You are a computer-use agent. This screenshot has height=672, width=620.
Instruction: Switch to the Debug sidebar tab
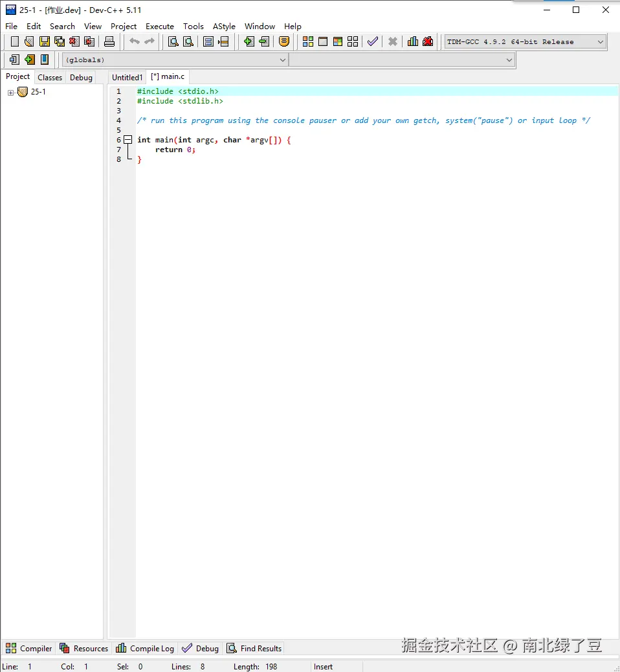pos(81,77)
